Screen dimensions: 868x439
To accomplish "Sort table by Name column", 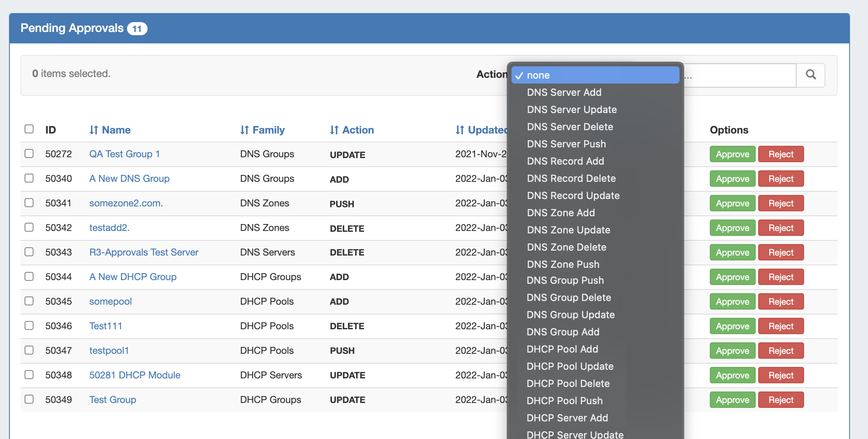I will (110, 130).
